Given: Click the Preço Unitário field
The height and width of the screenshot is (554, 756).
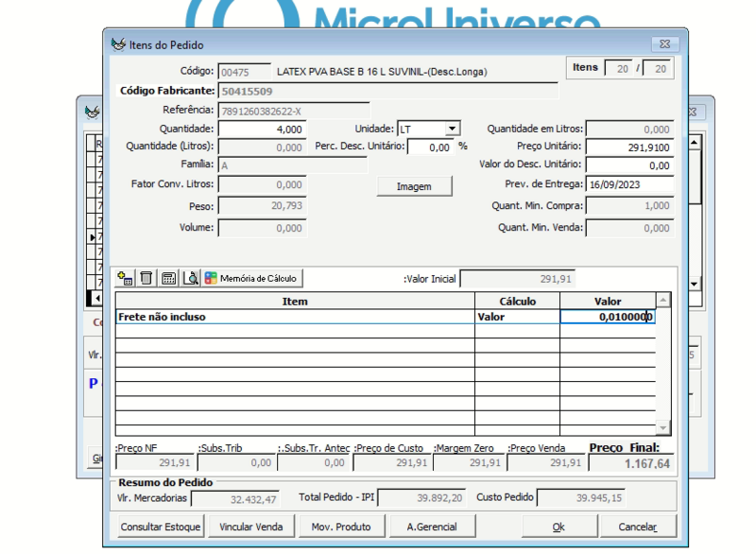Looking at the screenshot, I should point(629,147).
